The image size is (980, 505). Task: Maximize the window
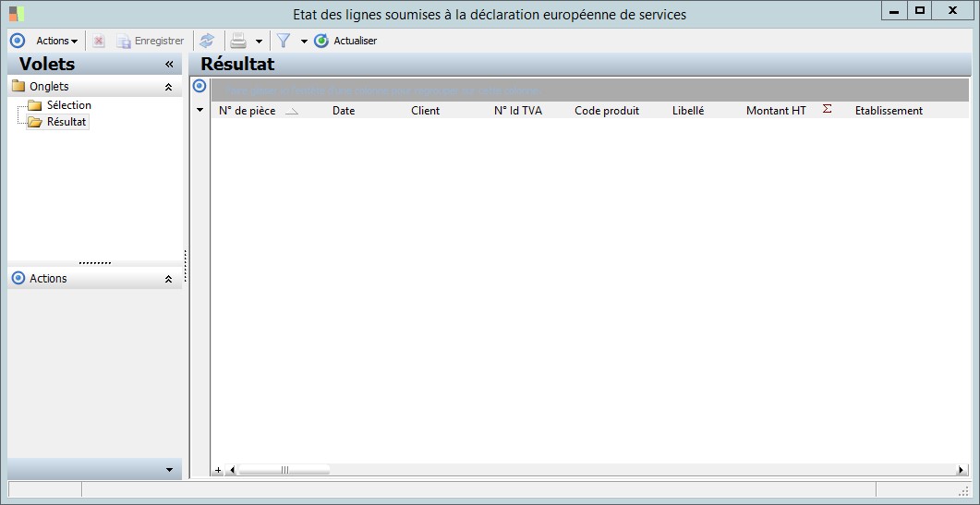[x=919, y=11]
